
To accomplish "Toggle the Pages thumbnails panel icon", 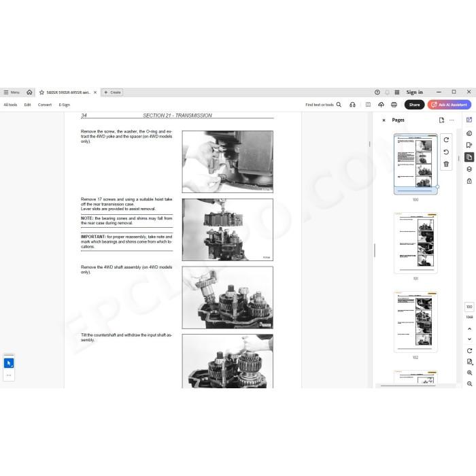I will (469, 157).
